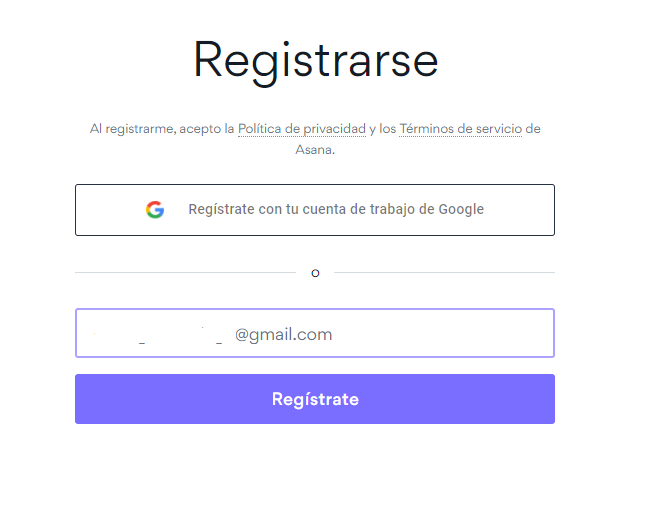Open the Términos de servicio link
Screen dimensions: 659x506
460,129
